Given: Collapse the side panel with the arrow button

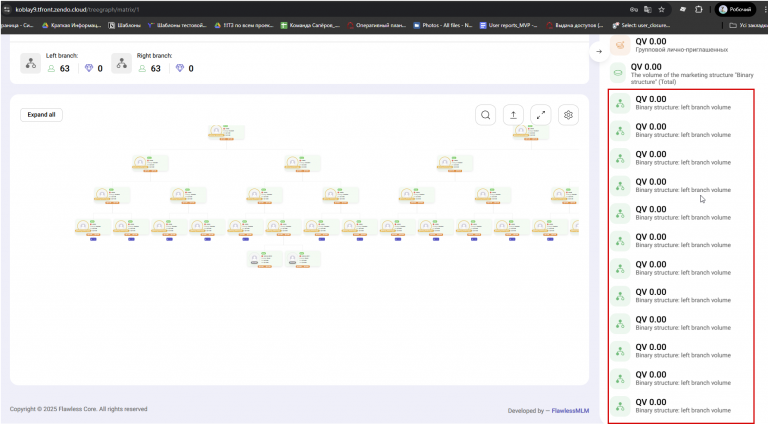Looking at the screenshot, I should click(599, 51).
